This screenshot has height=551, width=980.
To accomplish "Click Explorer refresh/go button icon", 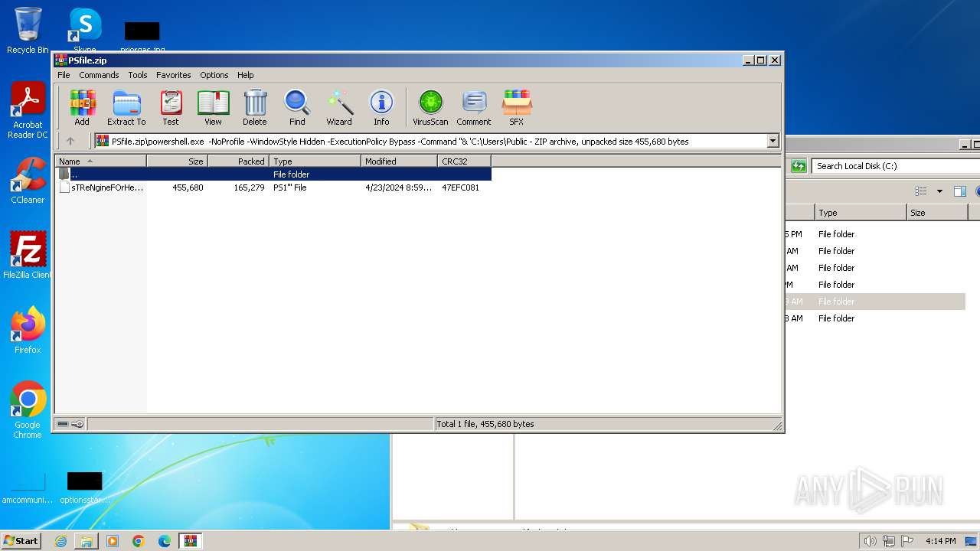I will point(799,166).
